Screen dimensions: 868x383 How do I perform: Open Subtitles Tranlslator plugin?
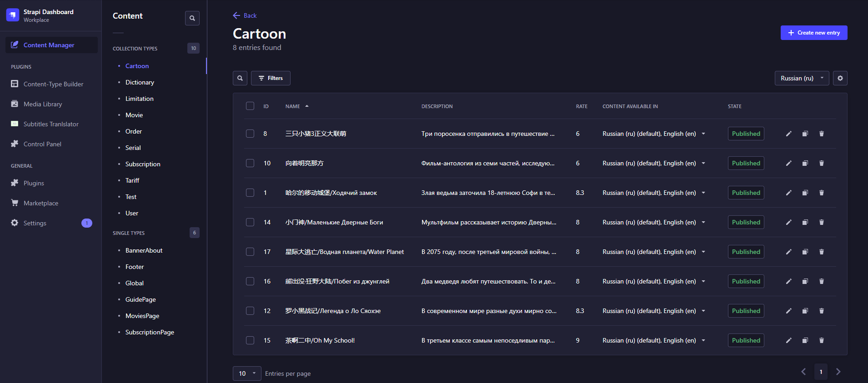point(51,124)
